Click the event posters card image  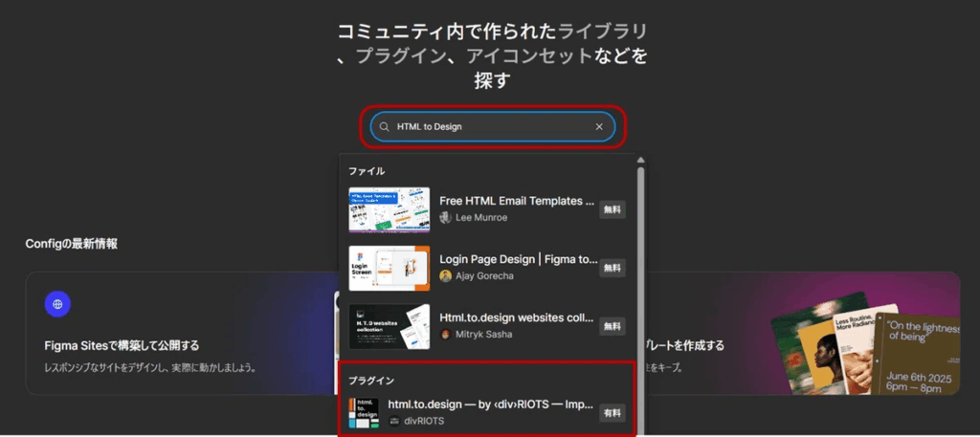pyautogui.click(x=865, y=342)
